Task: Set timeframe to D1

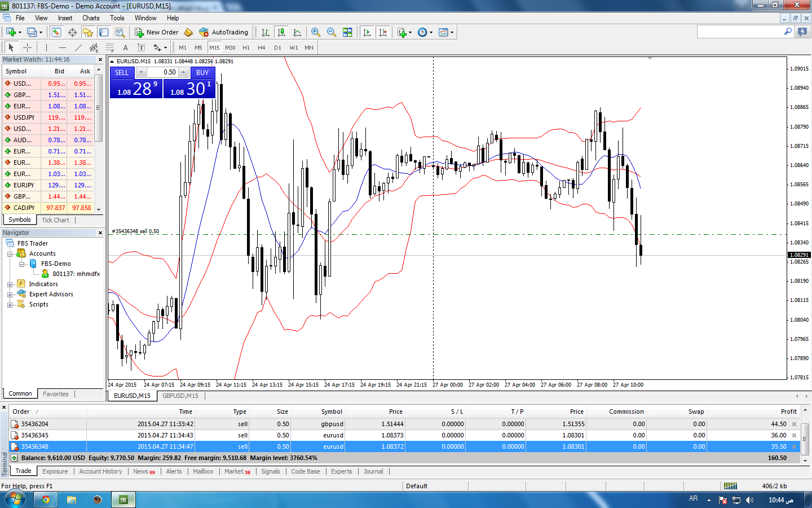Action: click(x=277, y=47)
